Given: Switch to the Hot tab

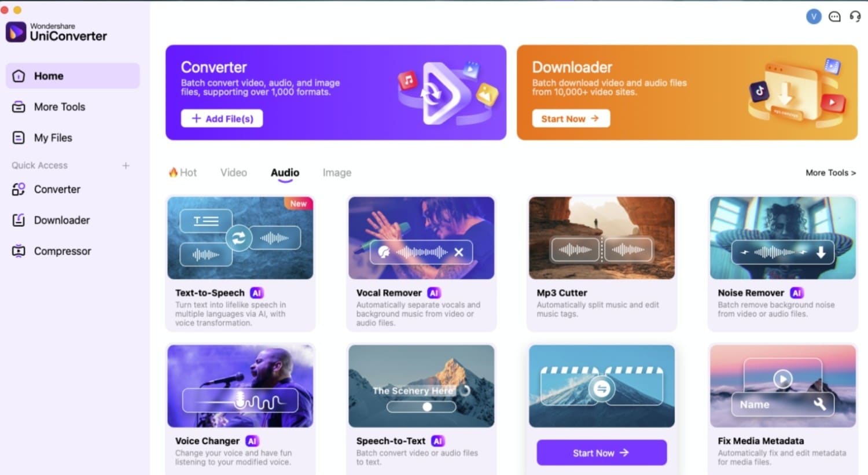Looking at the screenshot, I should coord(183,172).
